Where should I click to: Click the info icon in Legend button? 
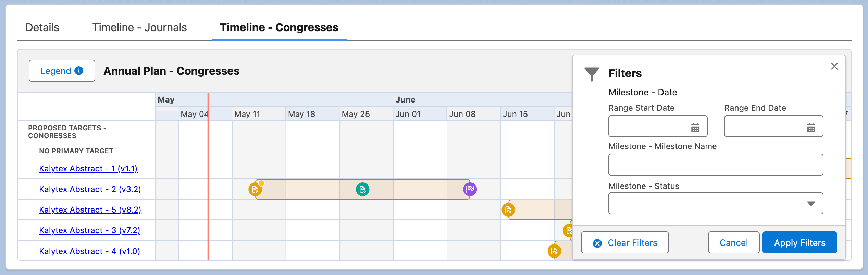[79, 71]
